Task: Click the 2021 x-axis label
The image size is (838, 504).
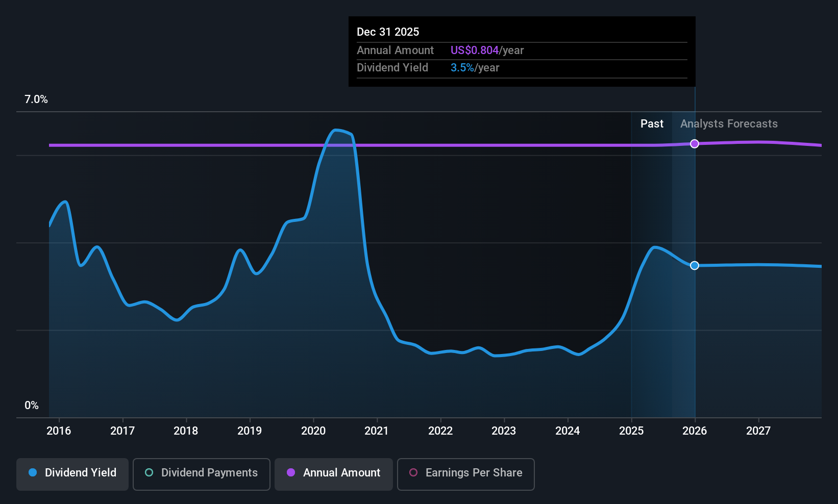Action: (x=377, y=431)
